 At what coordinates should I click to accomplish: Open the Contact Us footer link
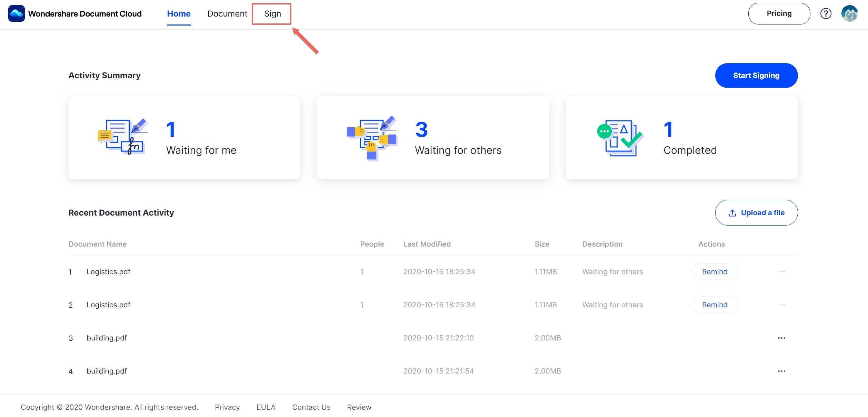(311, 407)
